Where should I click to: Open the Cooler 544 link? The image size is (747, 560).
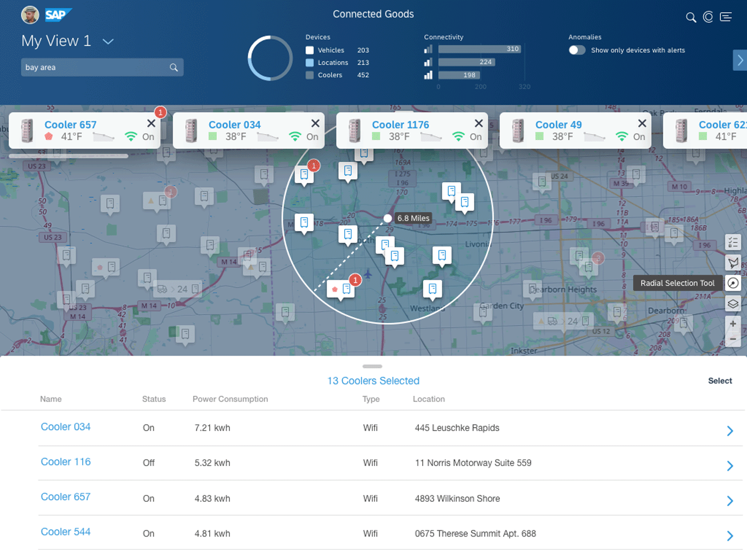pos(66,532)
